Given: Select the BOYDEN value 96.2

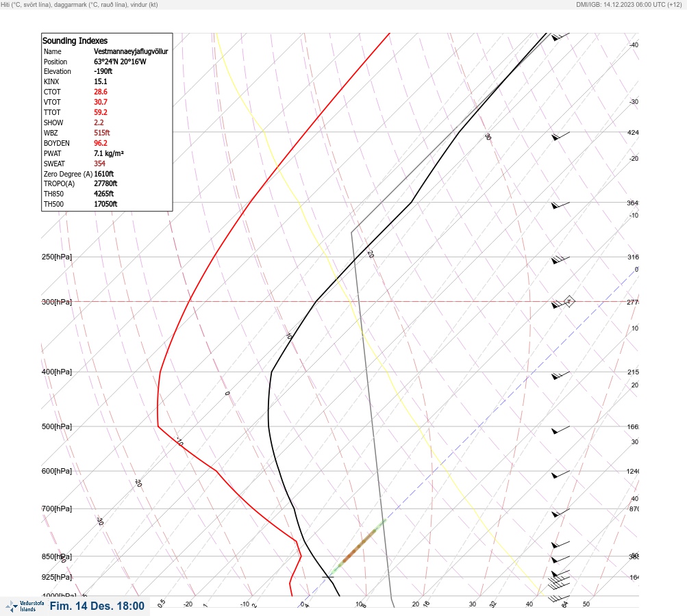Looking at the screenshot, I should (x=100, y=143).
